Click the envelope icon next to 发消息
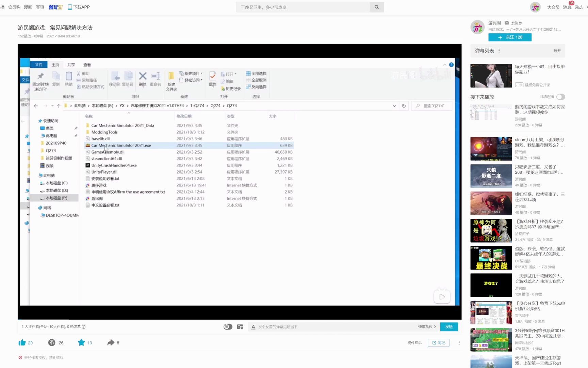 click(x=507, y=23)
